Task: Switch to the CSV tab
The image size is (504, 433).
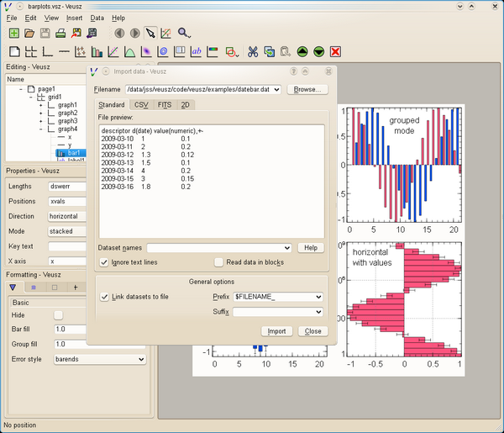Action: pyautogui.click(x=141, y=104)
